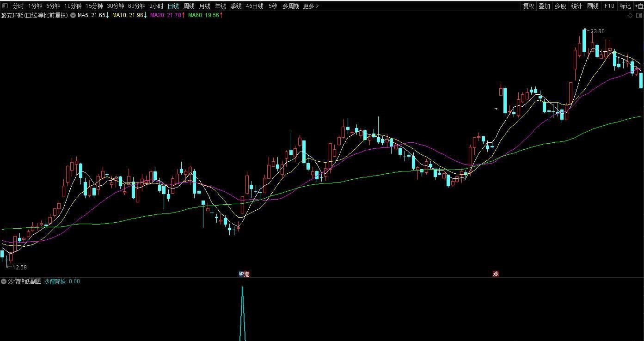Click the red 涨 marker on the timeline

[496, 274]
